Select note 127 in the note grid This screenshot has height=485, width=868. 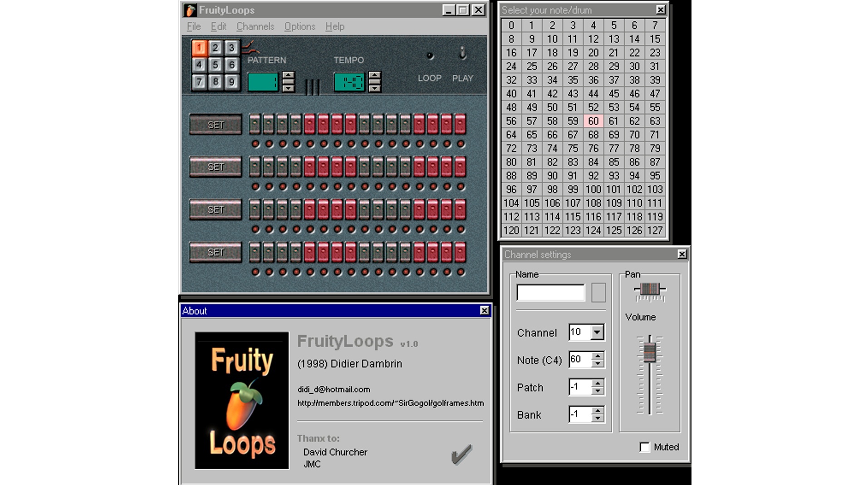[655, 230]
